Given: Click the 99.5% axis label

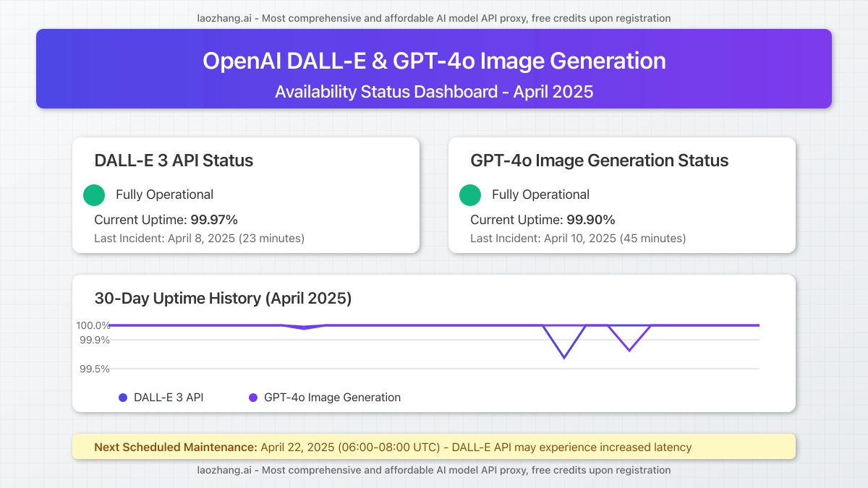Looking at the screenshot, I should [95, 369].
